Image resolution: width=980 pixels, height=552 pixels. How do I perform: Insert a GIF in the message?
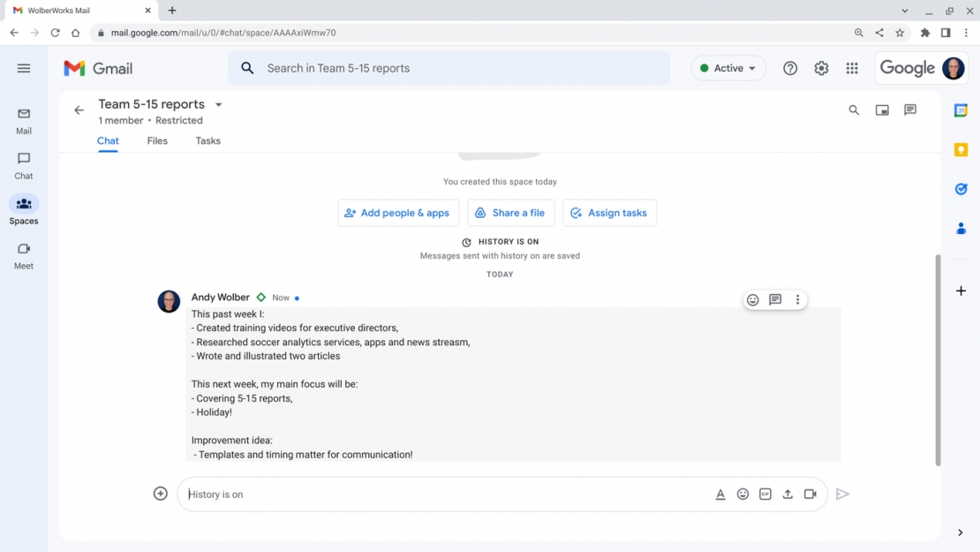(x=765, y=494)
